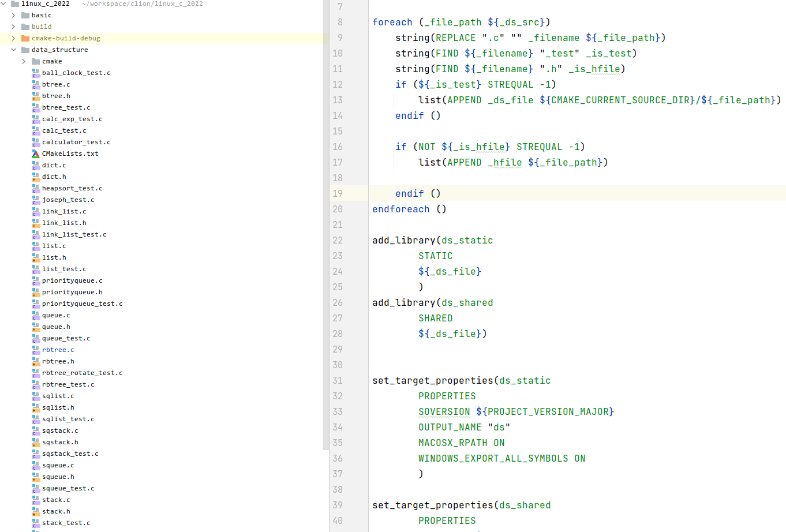Expand the cmake subfolder
This screenshot has width=786, height=532.
click(x=24, y=61)
